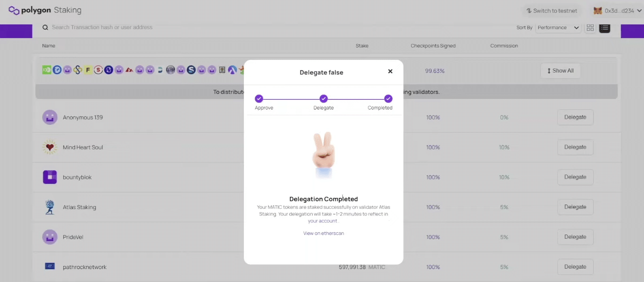This screenshot has width=644, height=282.
Task: Click the Name column header
Action: point(49,46)
